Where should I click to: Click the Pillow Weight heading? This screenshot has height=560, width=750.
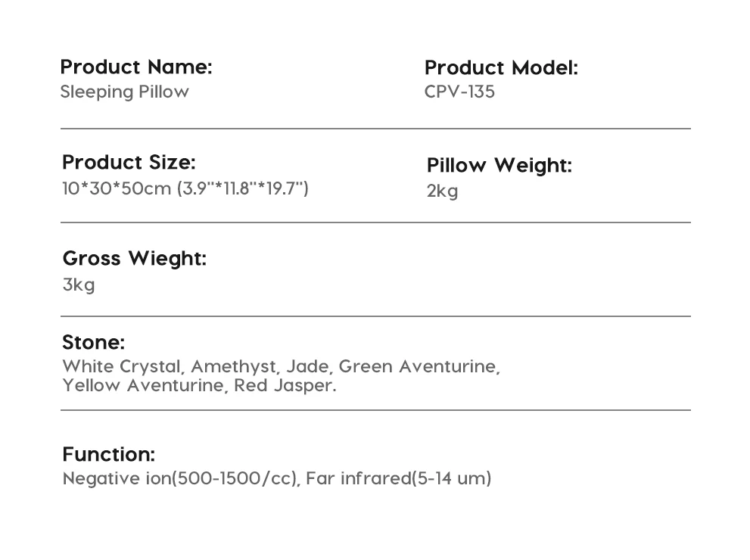(499, 166)
